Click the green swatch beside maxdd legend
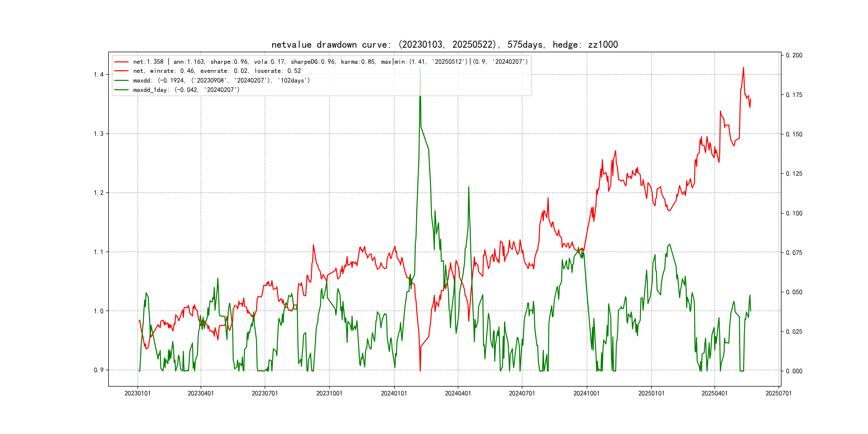The image size is (868, 434). pos(121,80)
